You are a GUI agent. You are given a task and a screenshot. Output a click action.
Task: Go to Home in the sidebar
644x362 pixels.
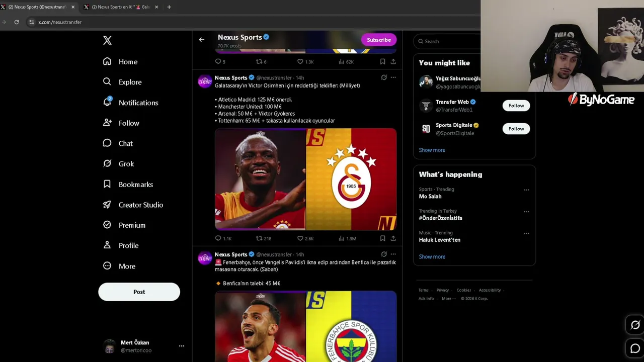point(120,61)
